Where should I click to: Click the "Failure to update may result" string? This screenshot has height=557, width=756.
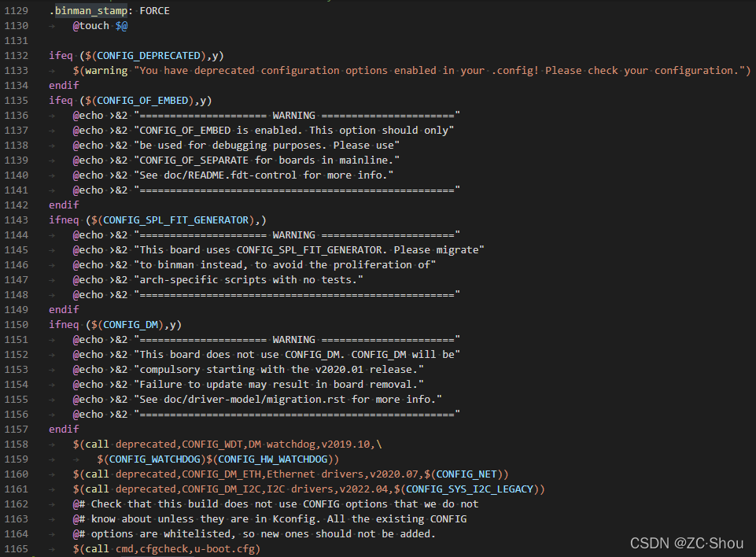[x=278, y=385]
